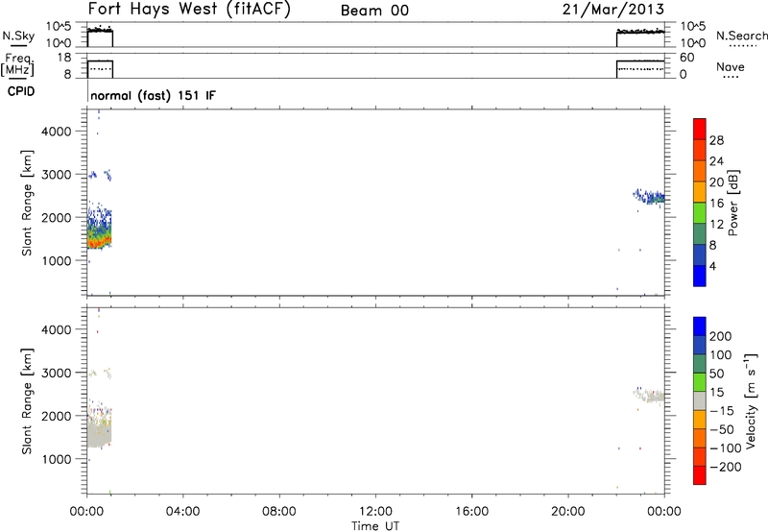Click the '−100' value on the Velocity scale
The image size is (768, 532).
(x=726, y=448)
